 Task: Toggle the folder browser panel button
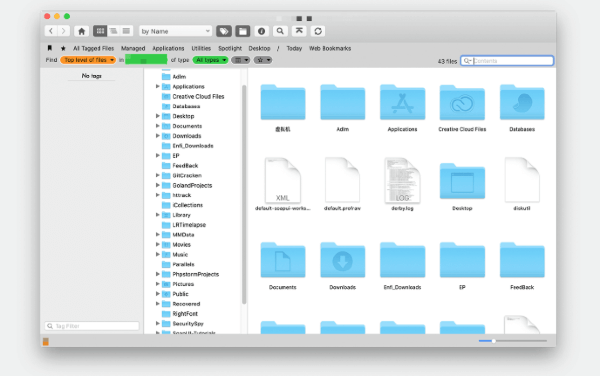click(x=243, y=31)
